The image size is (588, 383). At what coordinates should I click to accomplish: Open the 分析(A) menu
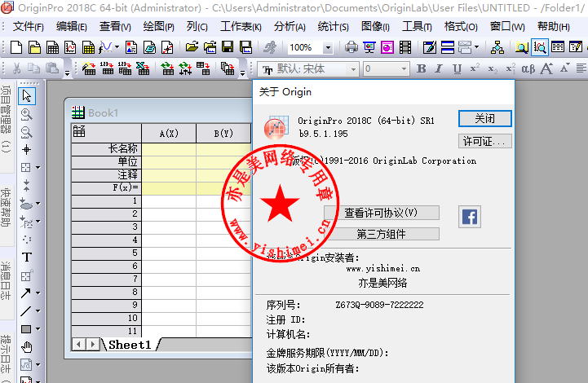click(290, 27)
